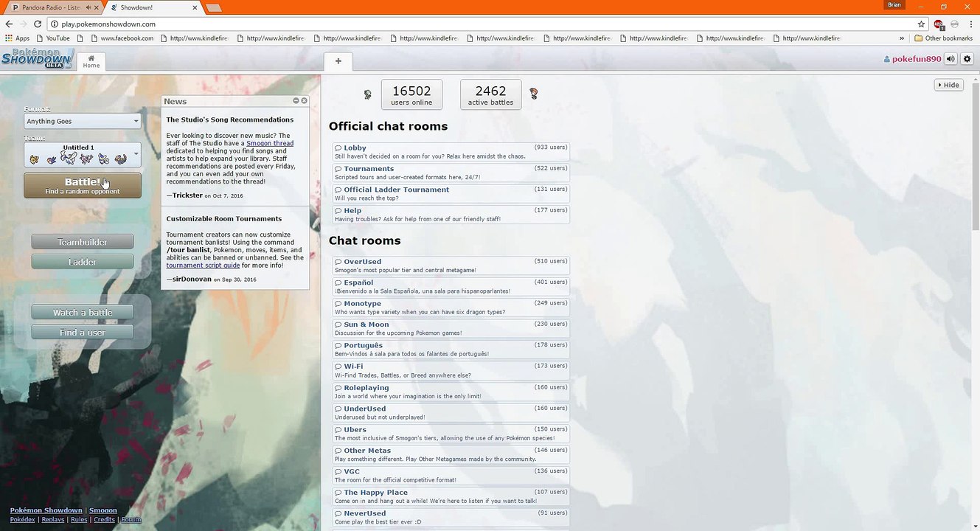The height and width of the screenshot is (531, 980).
Task: Click the Lobby chat bubble icon
Action: pyautogui.click(x=338, y=148)
